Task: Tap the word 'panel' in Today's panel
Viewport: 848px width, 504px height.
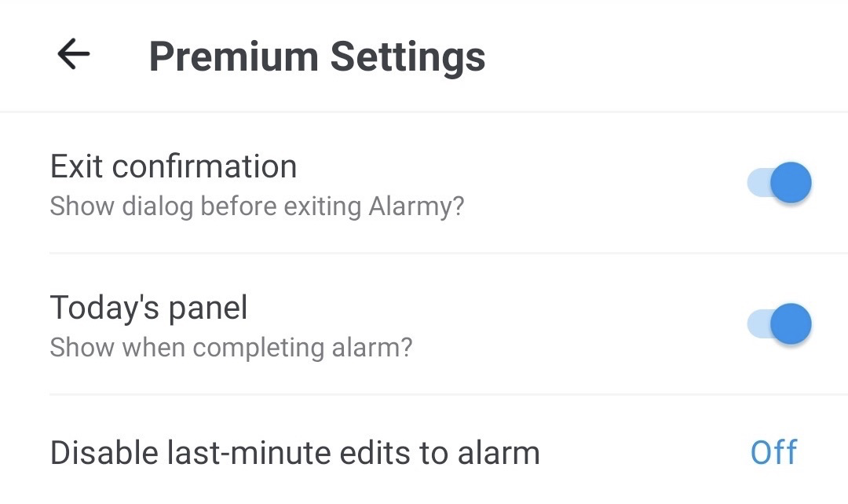Action: [208, 308]
